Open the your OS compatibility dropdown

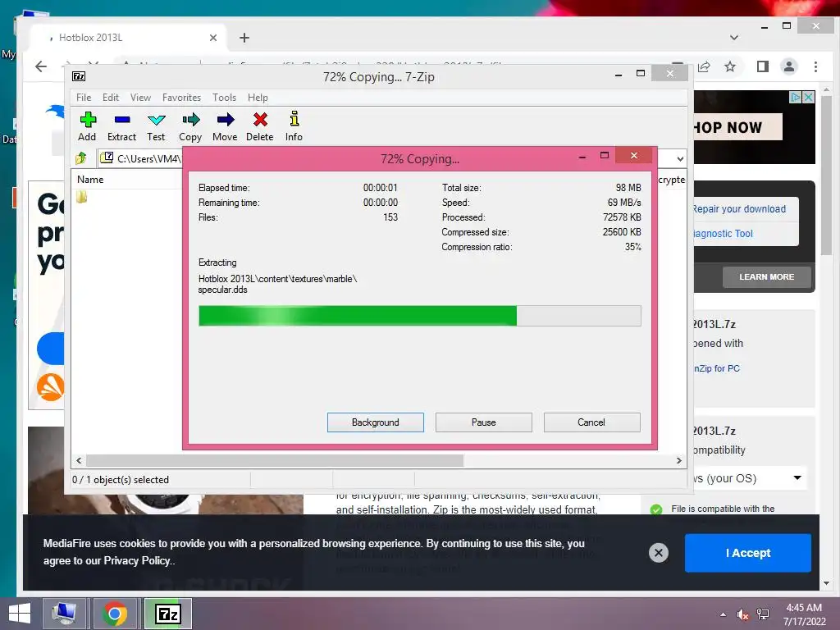pyautogui.click(x=797, y=477)
